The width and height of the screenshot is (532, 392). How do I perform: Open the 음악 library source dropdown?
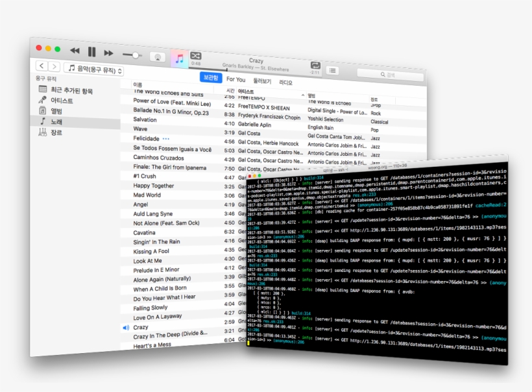(93, 69)
